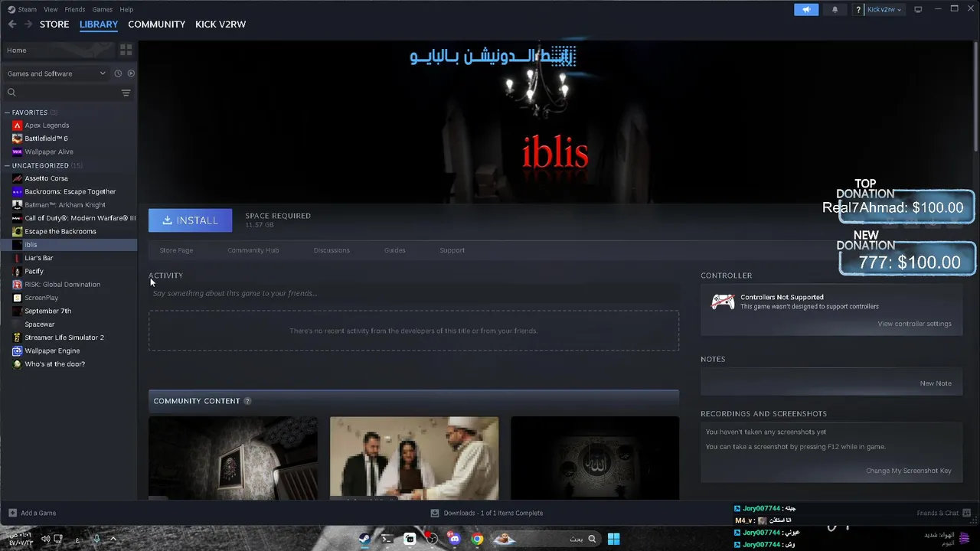Click the forward navigation arrow
Viewport: 980px width, 551px height.
click(x=28, y=24)
